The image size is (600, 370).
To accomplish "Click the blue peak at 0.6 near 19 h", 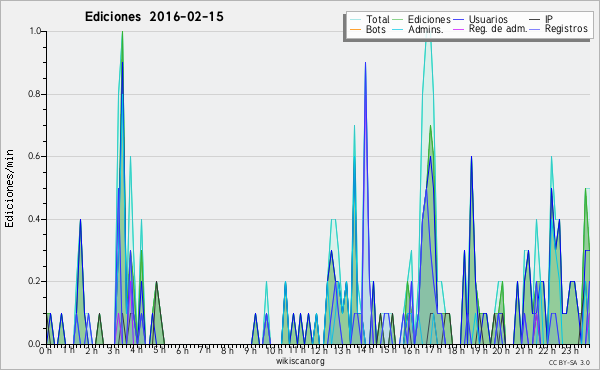I will (x=471, y=158).
